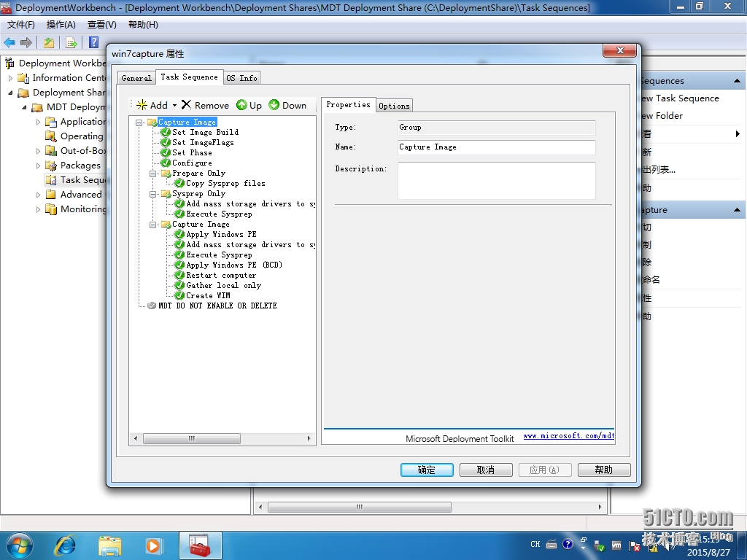The height and width of the screenshot is (560, 747).
Task: Switch to the General tab
Action: click(136, 78)
